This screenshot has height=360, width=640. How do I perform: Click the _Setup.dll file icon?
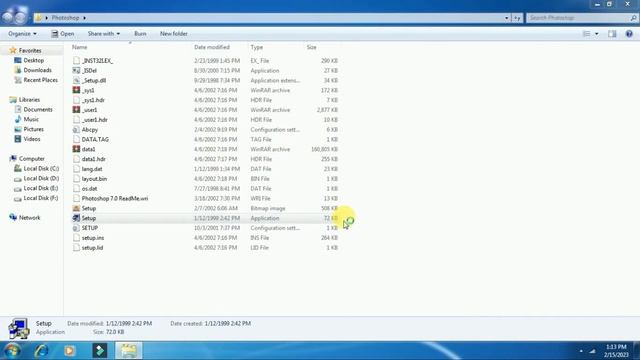click(76, 80)
